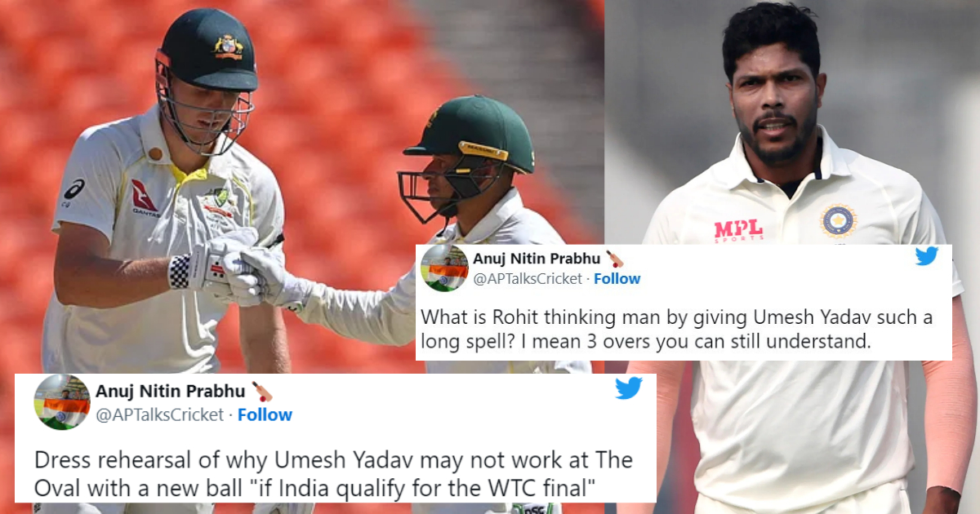The height and width of the screenshot is (514, 980).
Task: Follow @APTalksCricket from the Rohit tweet
Action: click(x=617, y=279)
